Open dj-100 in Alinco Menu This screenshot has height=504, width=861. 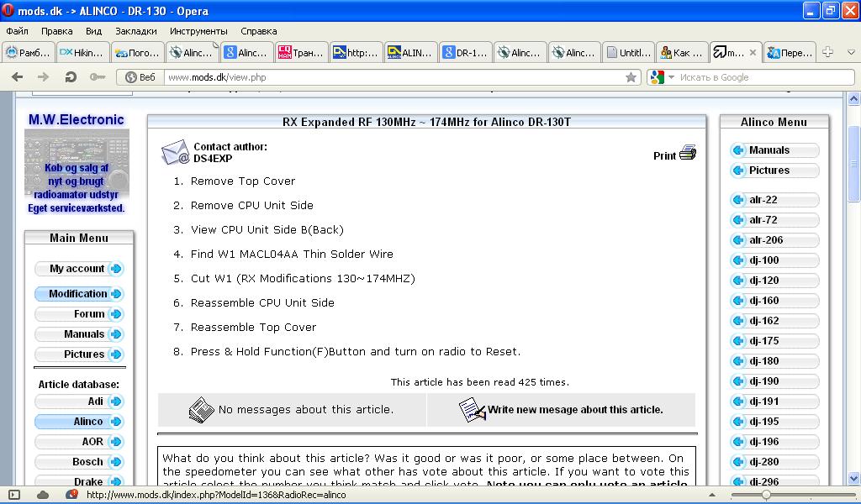click(x=774, y=260)
